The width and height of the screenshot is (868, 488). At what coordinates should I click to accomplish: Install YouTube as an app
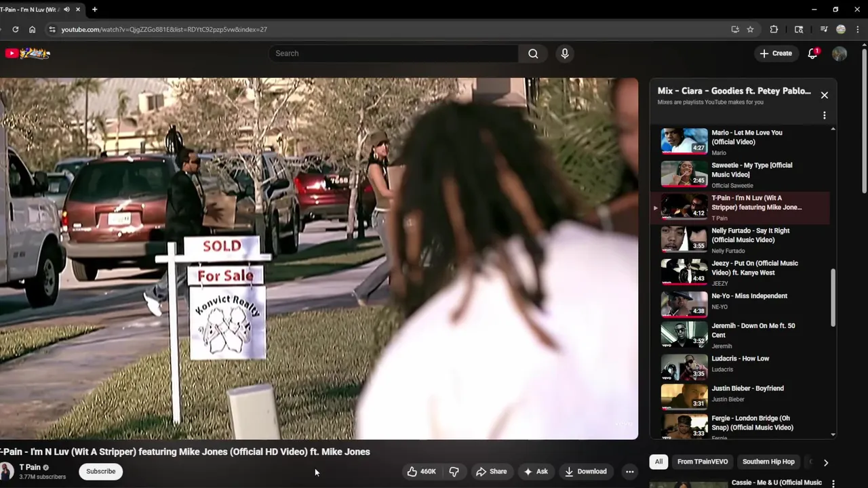point(735,29)
